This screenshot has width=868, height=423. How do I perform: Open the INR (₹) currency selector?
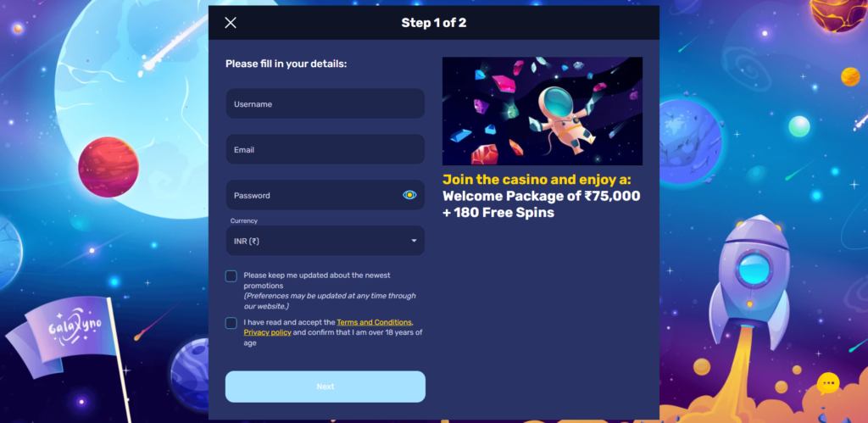pyautogui.click(x=325, y=241)
